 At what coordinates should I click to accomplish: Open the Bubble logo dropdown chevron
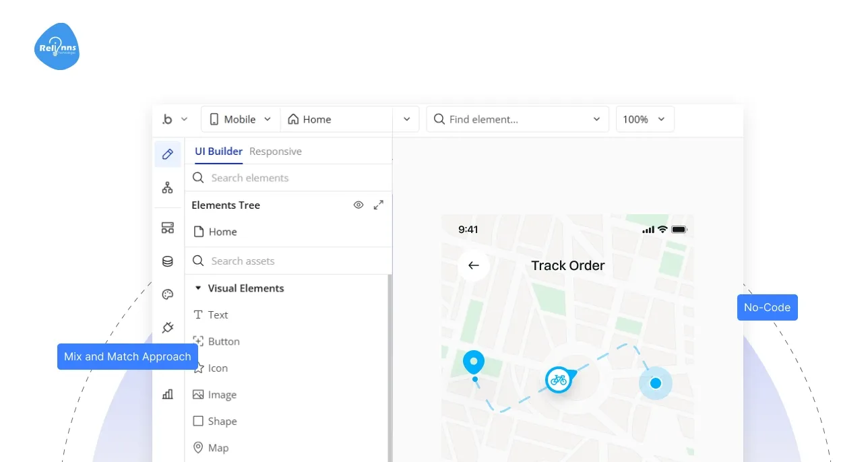184,119
